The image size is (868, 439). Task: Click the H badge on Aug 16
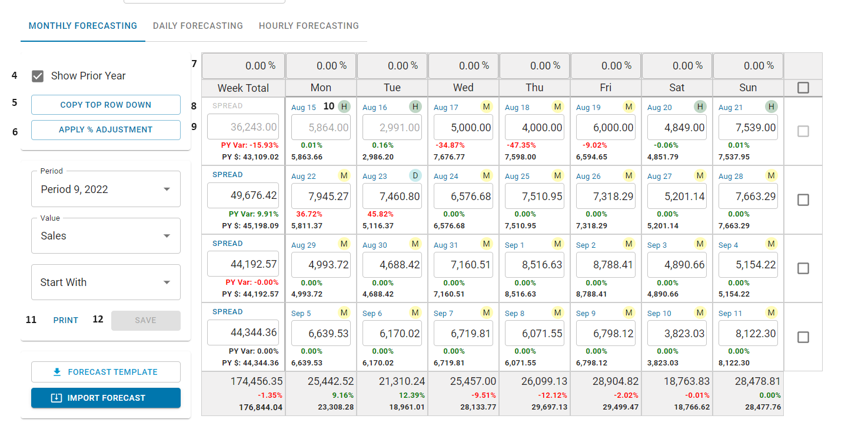point(415,107)
